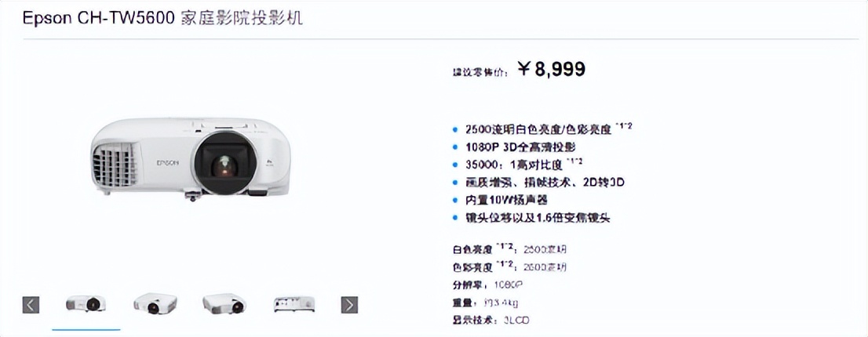This screenshot has height=337, width=868.
Task: Select the front-view projector thumbnail
Action: [86, 304]
